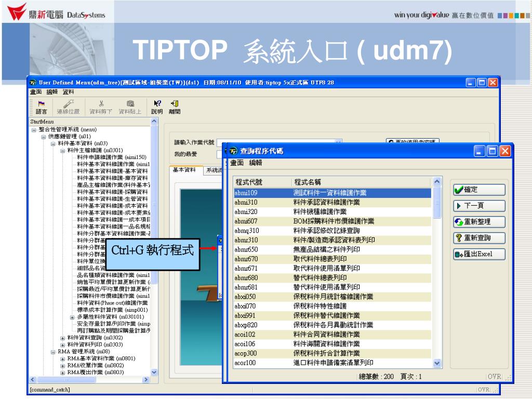Select 料件基本資料維護-生管資料 tree item
This screenshot has width=532, height=399.
pos(112,199)
